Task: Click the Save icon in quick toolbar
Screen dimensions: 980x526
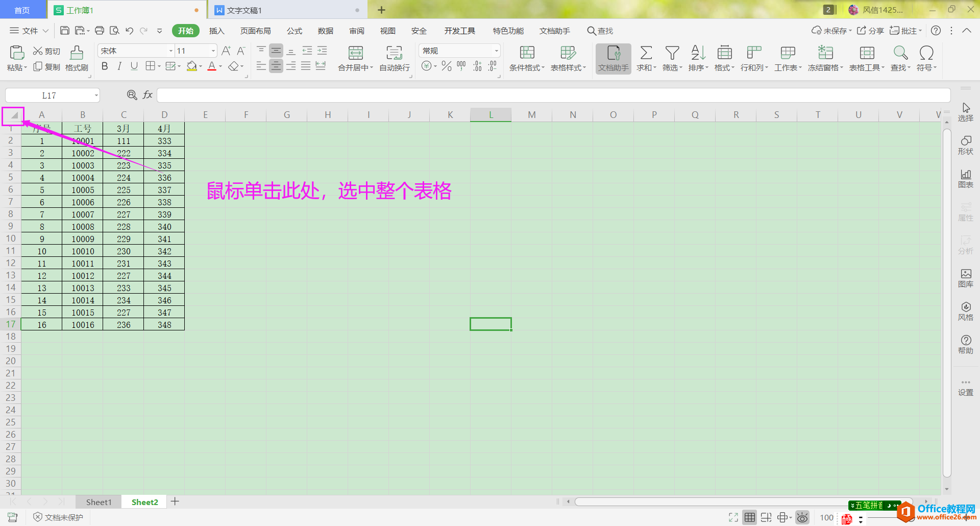Action: coord(65,31)
